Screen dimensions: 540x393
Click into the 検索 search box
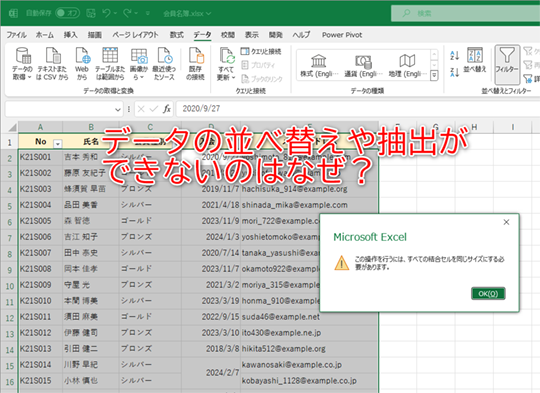pos(466,13)
